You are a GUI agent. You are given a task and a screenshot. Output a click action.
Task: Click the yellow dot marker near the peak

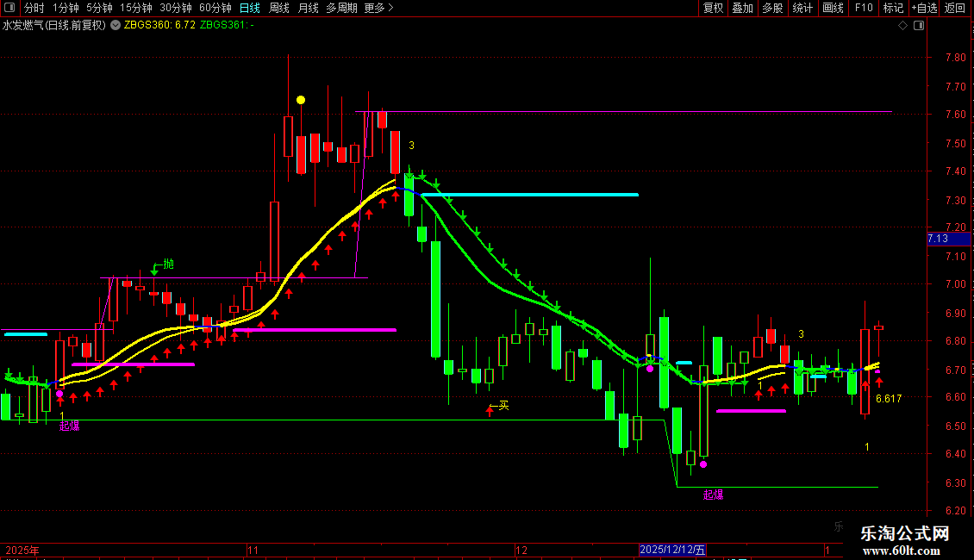coord(301,100)
